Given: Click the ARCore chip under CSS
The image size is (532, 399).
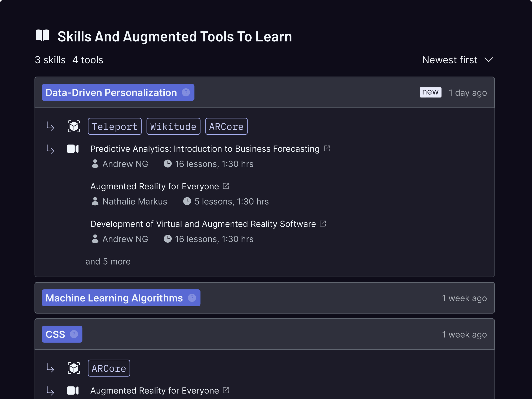Looking at the screenshot, I should [x=109, y=368].
